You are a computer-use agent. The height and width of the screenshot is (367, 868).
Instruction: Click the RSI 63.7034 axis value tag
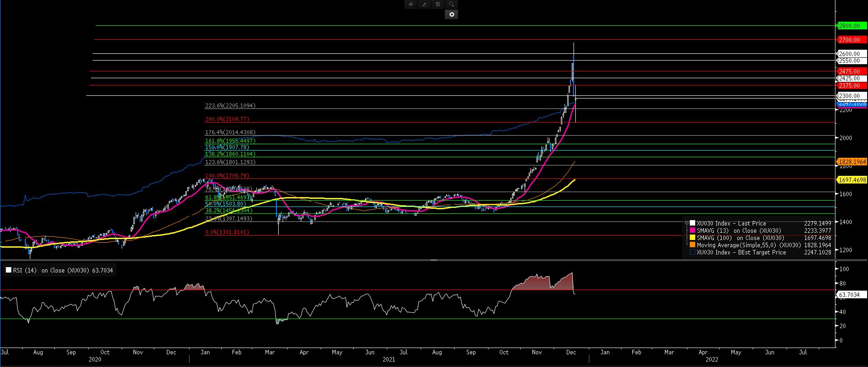[x=852, y=295]
